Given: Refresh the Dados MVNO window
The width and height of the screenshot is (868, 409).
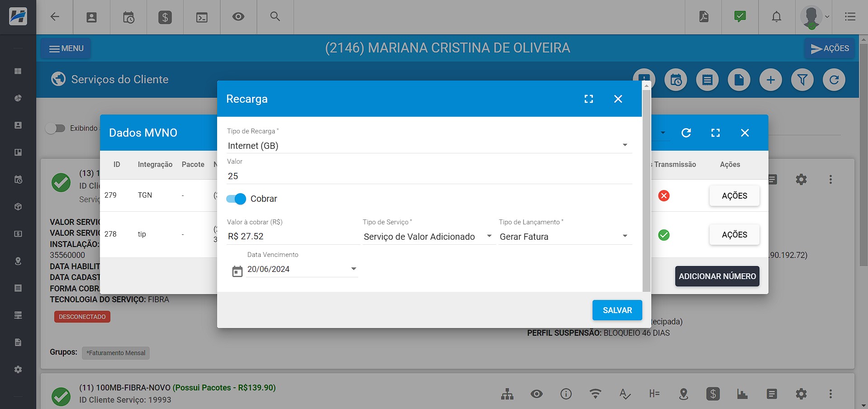Looking at the screenshot, I should point(686,133).
